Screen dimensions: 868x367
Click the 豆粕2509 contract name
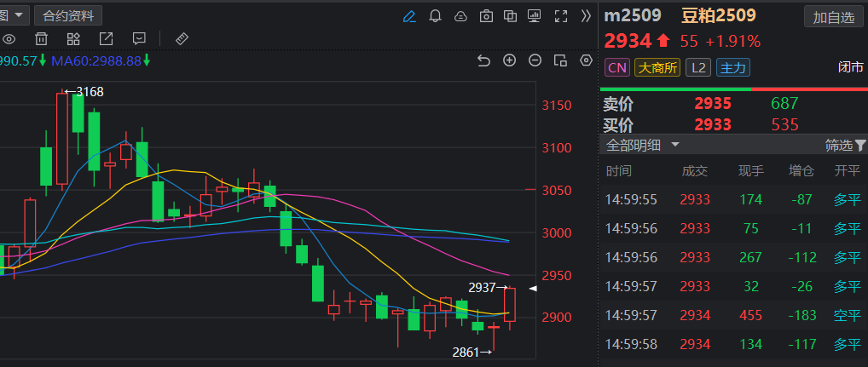718,15
